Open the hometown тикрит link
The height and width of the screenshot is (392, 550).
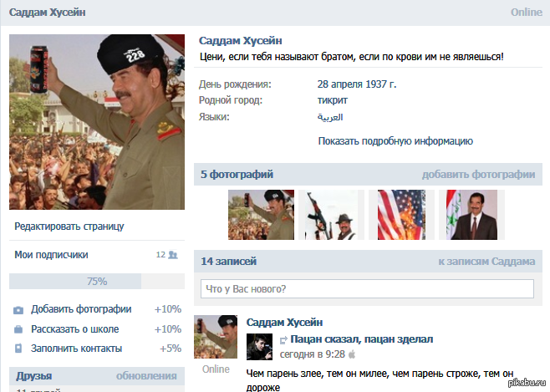click(x=332, y=100)
